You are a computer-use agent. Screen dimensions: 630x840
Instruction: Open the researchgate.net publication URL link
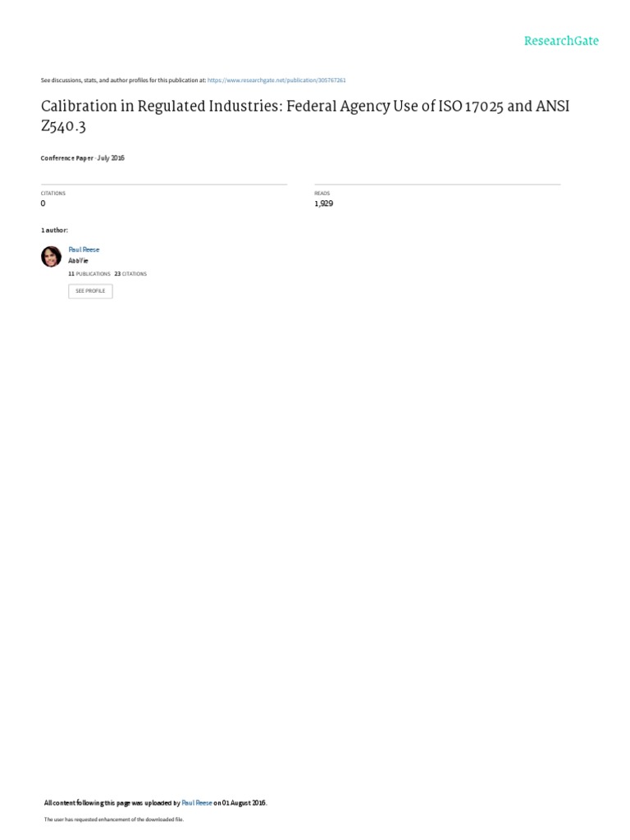[x=276, y=80]
